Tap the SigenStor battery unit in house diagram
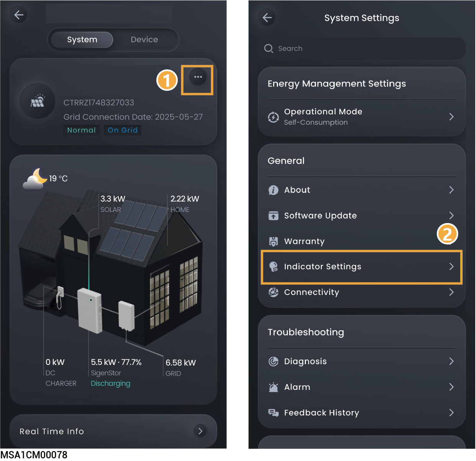Screen dimensions: 476x461 pos(90,310)
